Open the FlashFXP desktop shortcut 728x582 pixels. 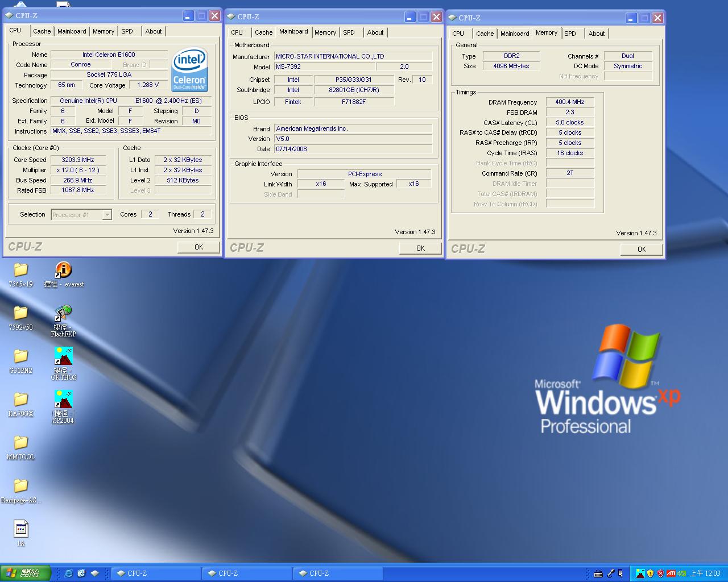pyautogui.click(x=63, y=313)
